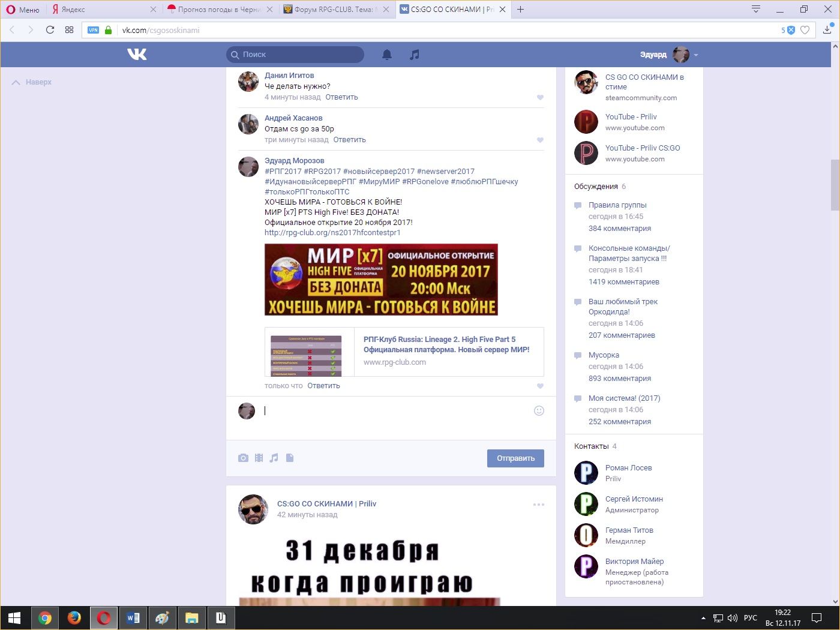Viewport: 840px width, 630px height.
Task: Like Данил Игитов's comment
Action: [540, 97]
